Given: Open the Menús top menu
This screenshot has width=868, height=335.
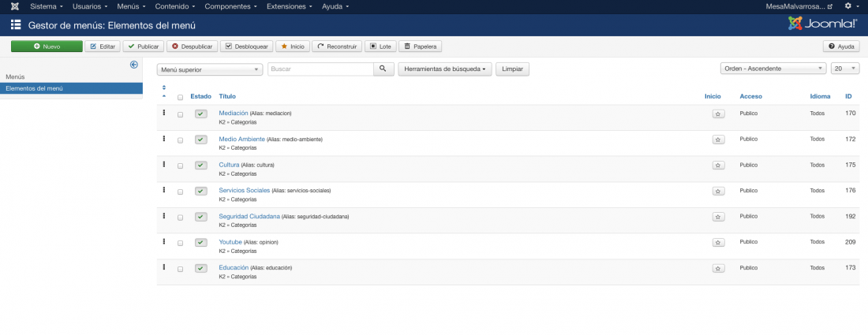Looking at the screenshot, I should pyautogui.click(x=132, y=6).
